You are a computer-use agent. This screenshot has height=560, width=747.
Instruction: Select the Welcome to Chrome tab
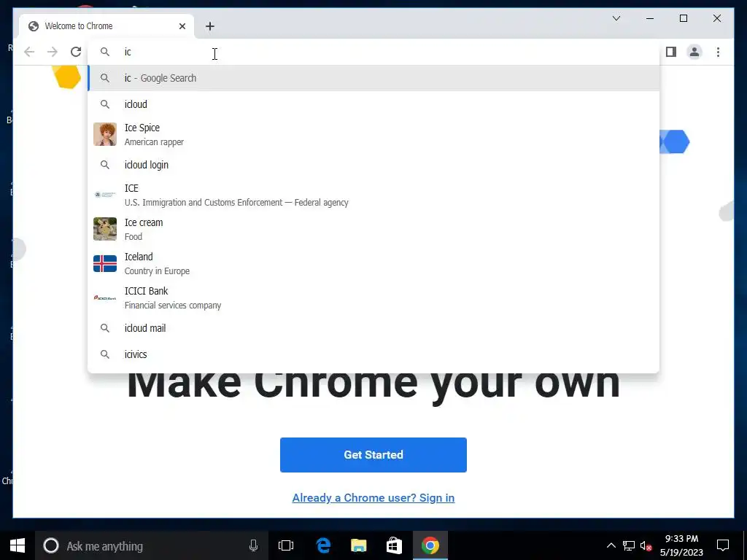pos(107,26)
